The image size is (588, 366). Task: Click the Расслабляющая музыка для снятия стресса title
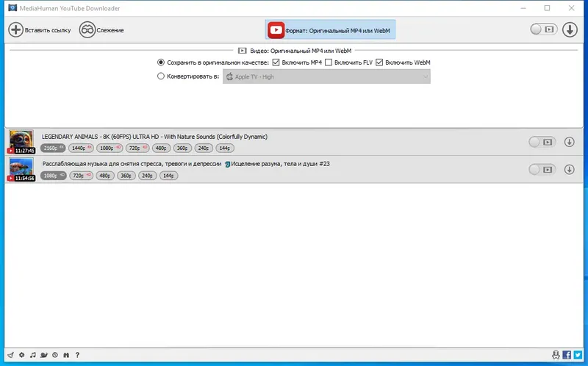[186, 163]
